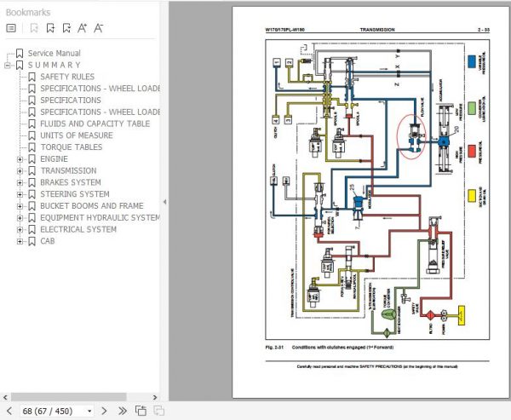Click the greyed-out bookmark icon in toolbar
Image resolution: width=511 pixels, height=420 pixels.
(34, 28)
